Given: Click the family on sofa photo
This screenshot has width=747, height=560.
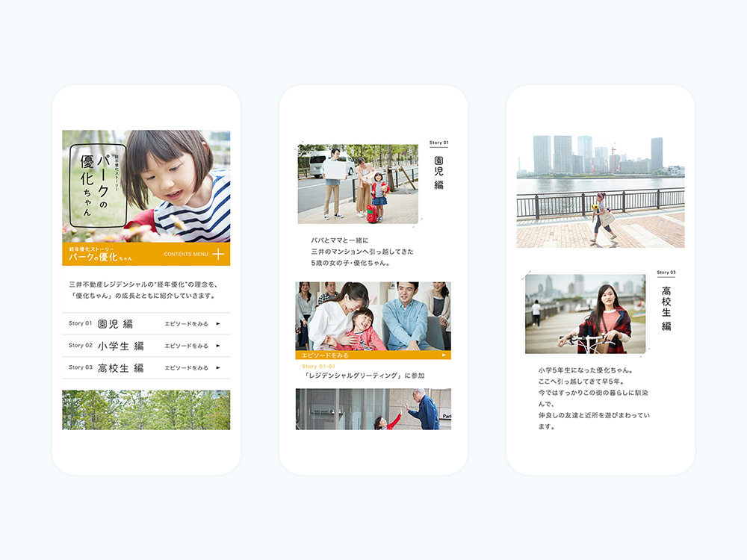Looking at the screenshot, I should click(x=373, y=316).
